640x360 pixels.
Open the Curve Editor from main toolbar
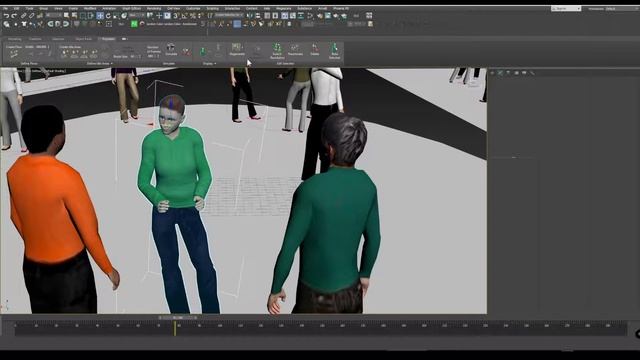pos(293,16)
